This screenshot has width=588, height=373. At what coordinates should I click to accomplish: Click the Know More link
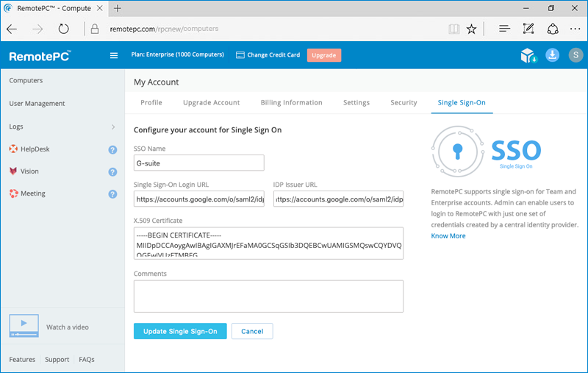coord(448,236)
